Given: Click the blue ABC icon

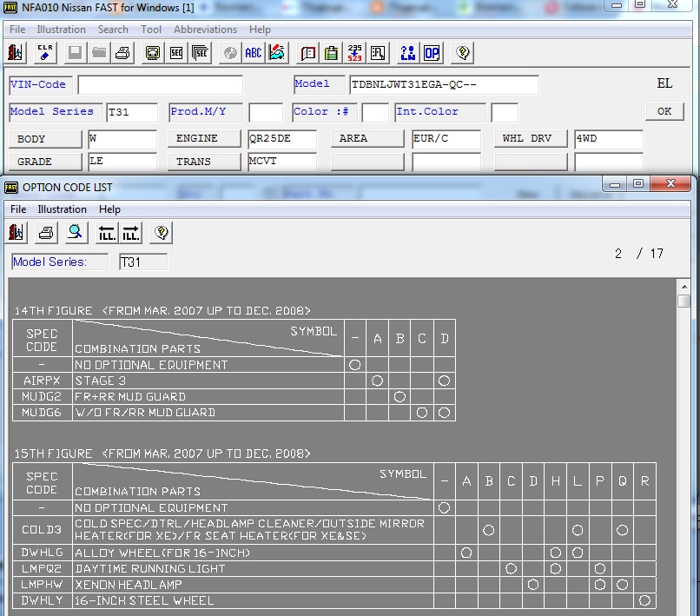Looking at the screenshot, I should click(x=253, y=53).
